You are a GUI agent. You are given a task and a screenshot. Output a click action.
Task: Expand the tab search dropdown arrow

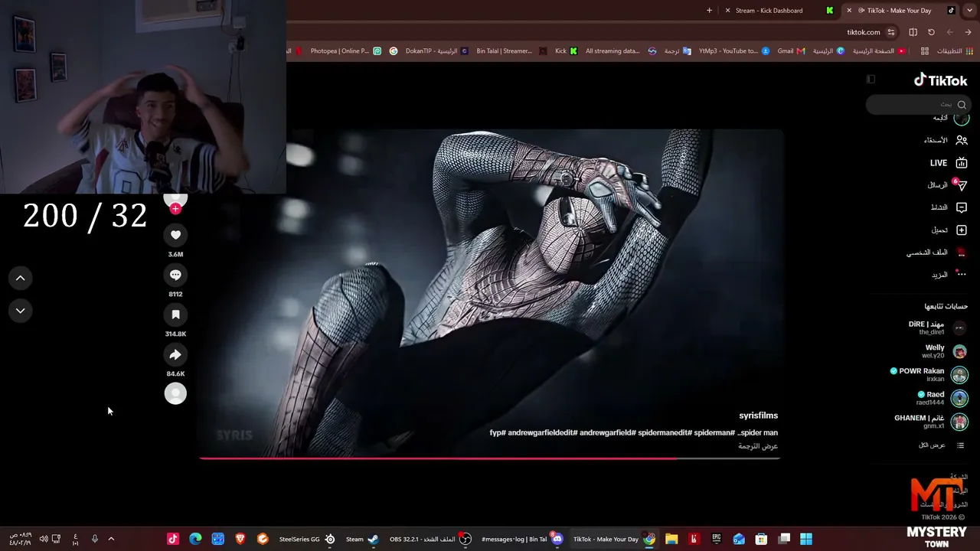tap(969, 11)
